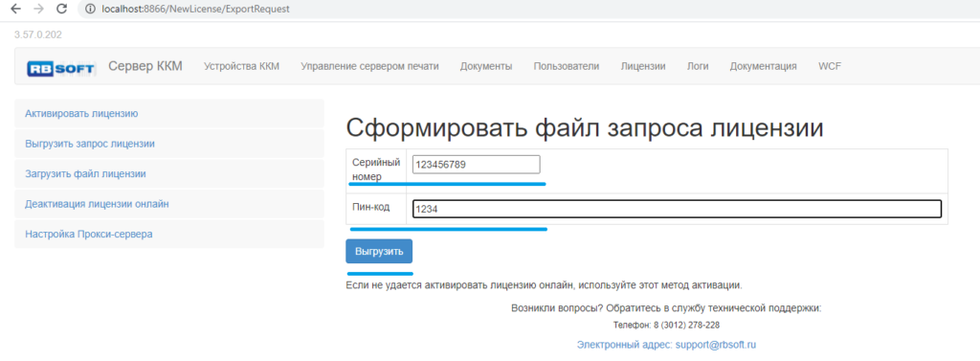Click the RBSoft logo
980x361 pixels.
[x=60, y=68]
